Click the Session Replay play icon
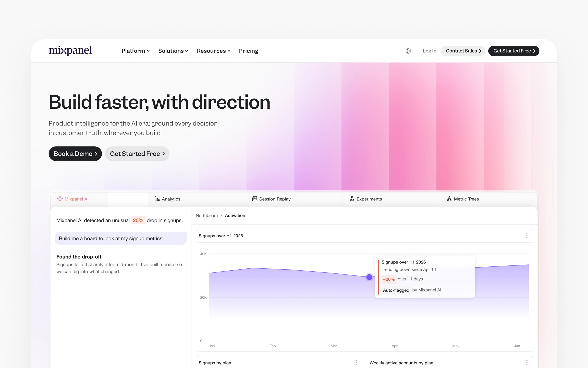588x368 pixels. (255, 199)
